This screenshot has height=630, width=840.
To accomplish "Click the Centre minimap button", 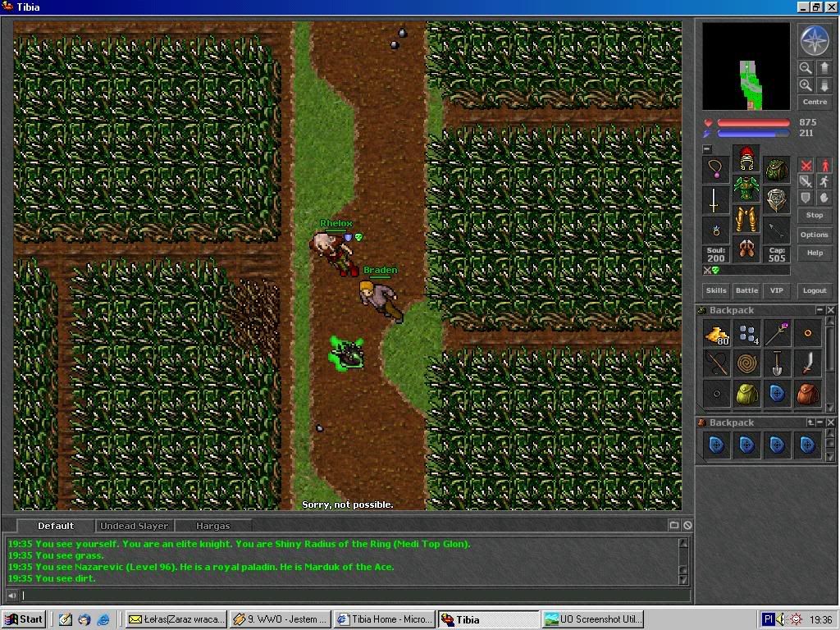I will coord(815,102).
